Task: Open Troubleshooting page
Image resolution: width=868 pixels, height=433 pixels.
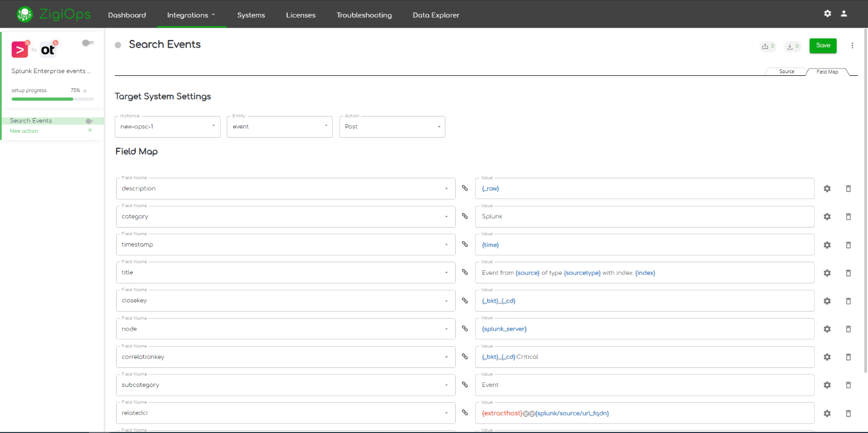Action: [x=364, y=15]
